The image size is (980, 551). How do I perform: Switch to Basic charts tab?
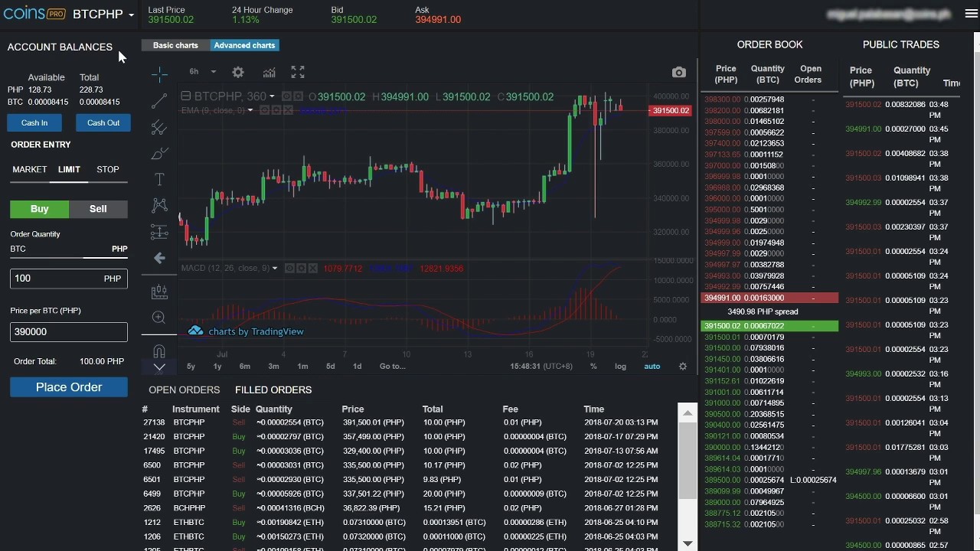point(175,45)
